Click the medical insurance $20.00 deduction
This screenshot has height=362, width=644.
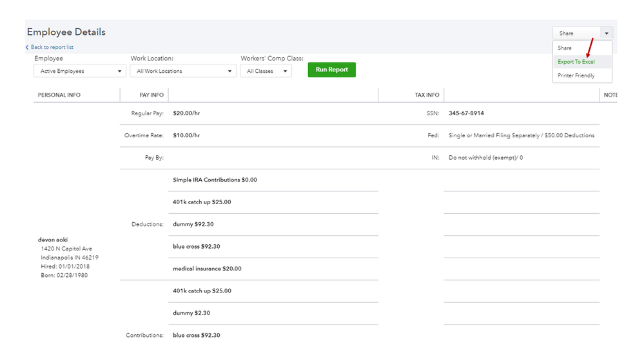click(x=207, y=269)
